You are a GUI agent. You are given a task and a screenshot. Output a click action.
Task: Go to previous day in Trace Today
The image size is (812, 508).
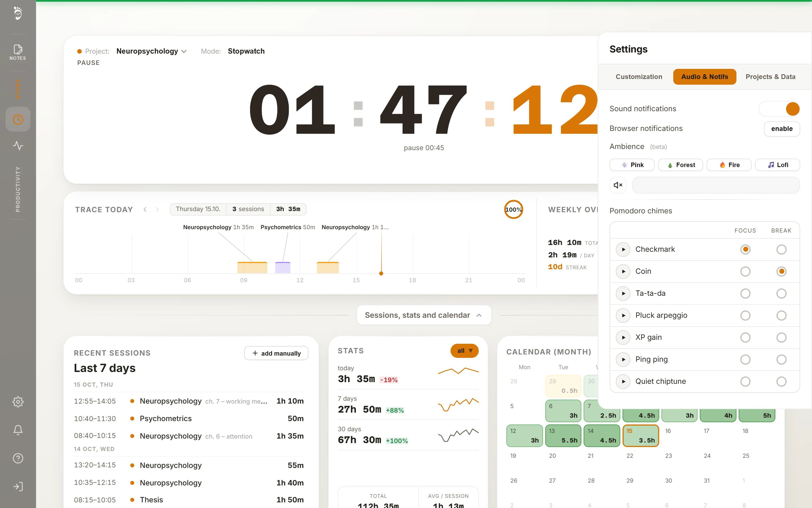coord(145,209)
